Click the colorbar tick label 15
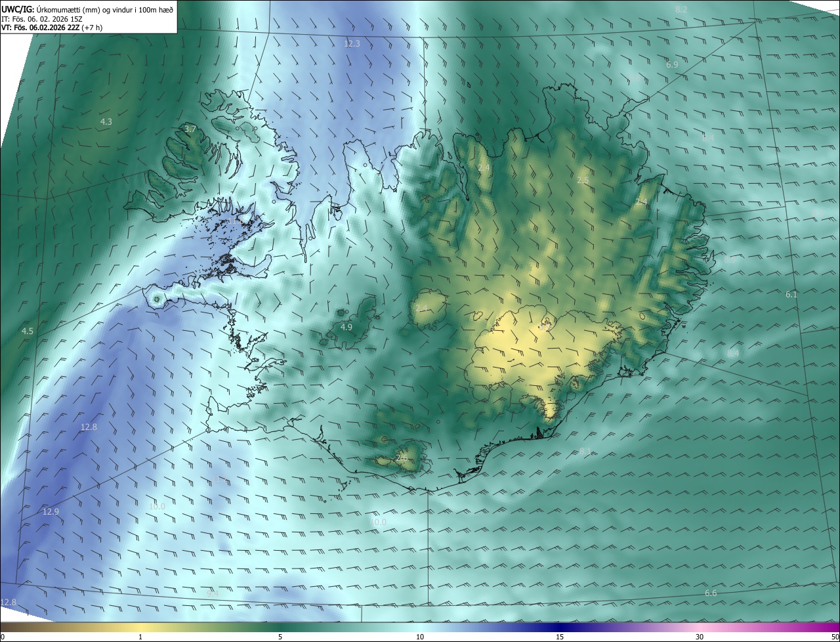This screenshot has height=642, width=840. 560,637
